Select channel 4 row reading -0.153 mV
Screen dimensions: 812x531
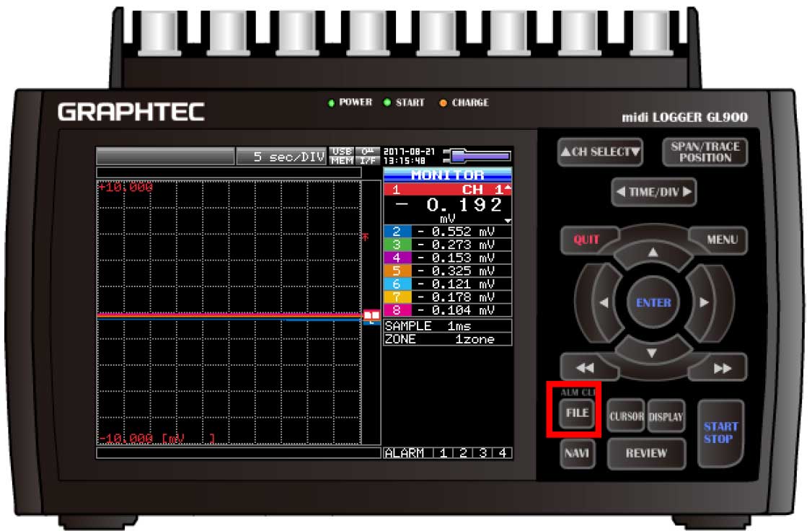coord(447,258)
